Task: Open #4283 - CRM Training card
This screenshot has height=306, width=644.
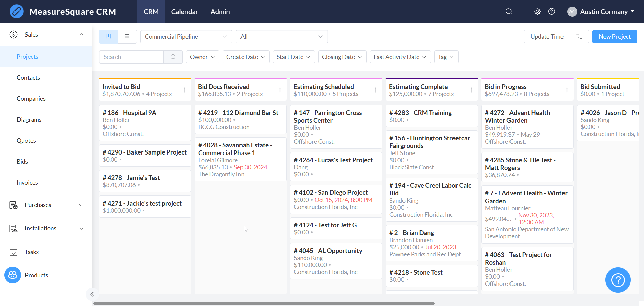Action: coord(432,116)
